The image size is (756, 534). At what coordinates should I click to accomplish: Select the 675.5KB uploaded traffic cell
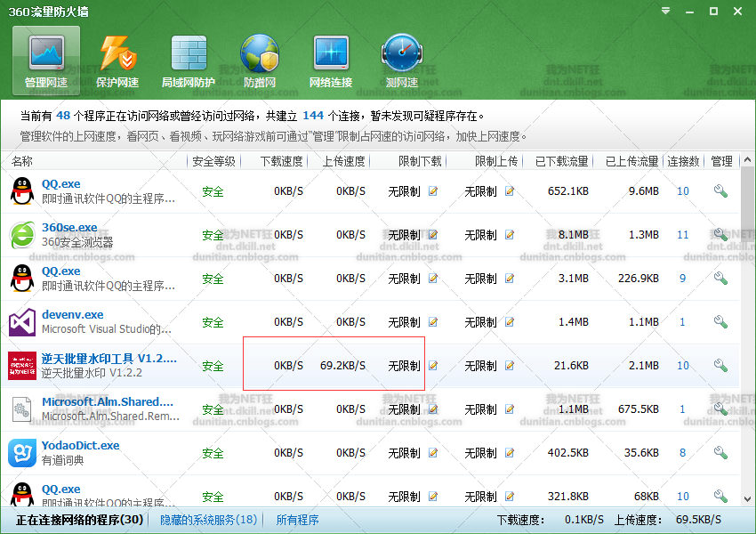click(x=639, y=409)
